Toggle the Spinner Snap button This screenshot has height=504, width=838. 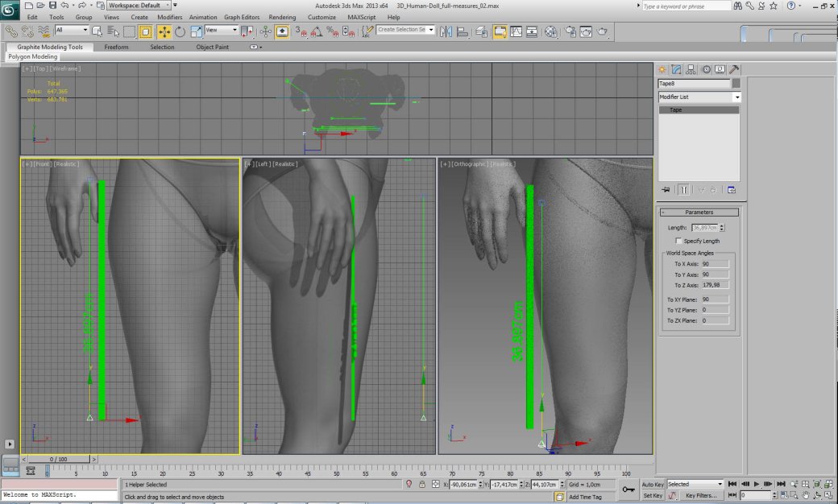pos(348,32)
